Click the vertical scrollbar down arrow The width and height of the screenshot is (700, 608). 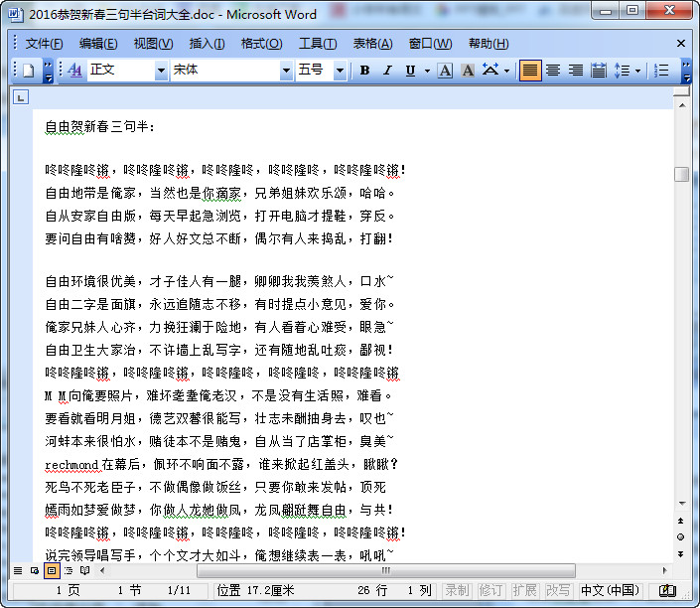point(682,504)
